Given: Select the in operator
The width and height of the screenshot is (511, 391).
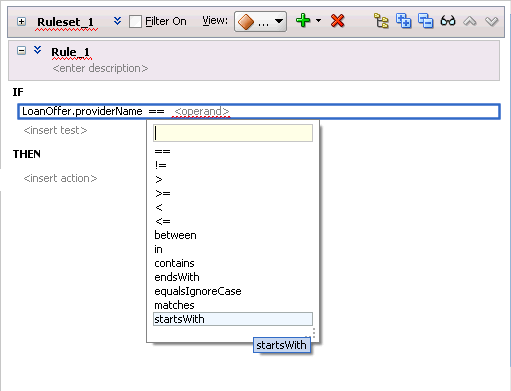Looking at the screenshot, I should pos(233,249).
